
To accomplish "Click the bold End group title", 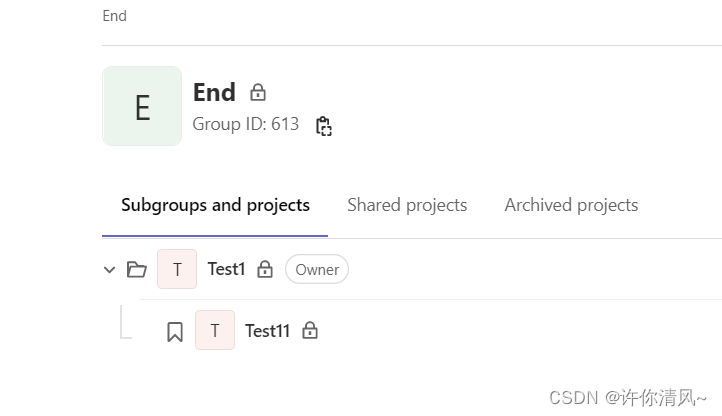I will pos(214,92).
